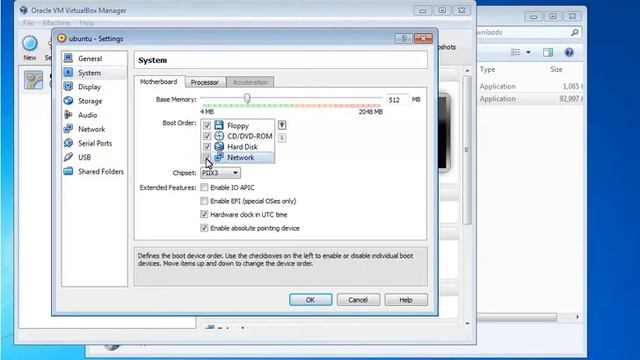640x360 pixels.
Task: Switch to the Motherboard tab
Action: click(x=159, y=82)
